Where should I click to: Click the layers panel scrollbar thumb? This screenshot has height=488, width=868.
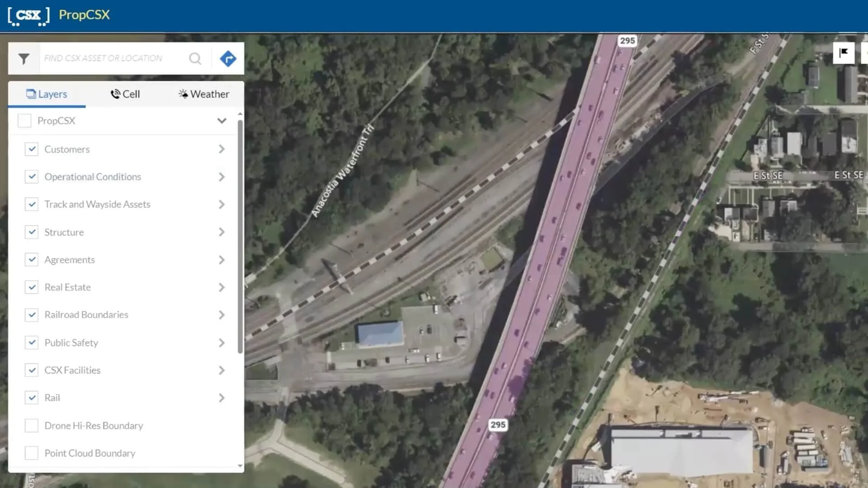coord(240,236)
